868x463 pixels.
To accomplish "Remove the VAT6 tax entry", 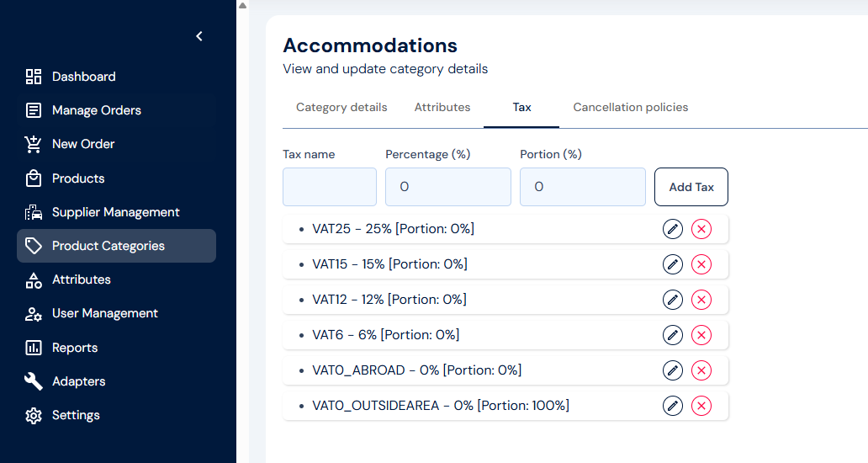I will pyautogui.click(x=701, y=335).
